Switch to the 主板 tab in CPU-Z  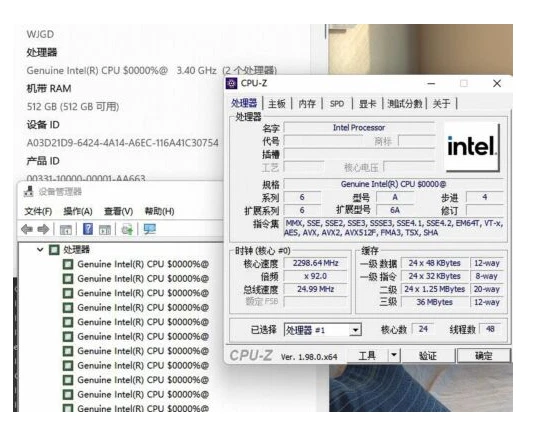[x=277, y=103]
